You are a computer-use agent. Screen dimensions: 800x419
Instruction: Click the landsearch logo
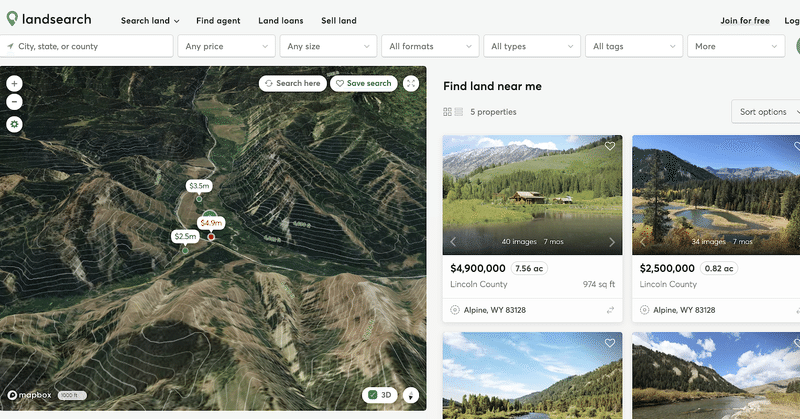[48, 19]
